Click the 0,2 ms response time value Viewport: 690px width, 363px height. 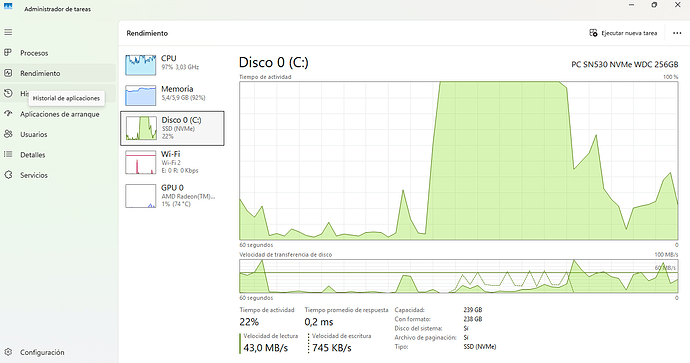319,322
